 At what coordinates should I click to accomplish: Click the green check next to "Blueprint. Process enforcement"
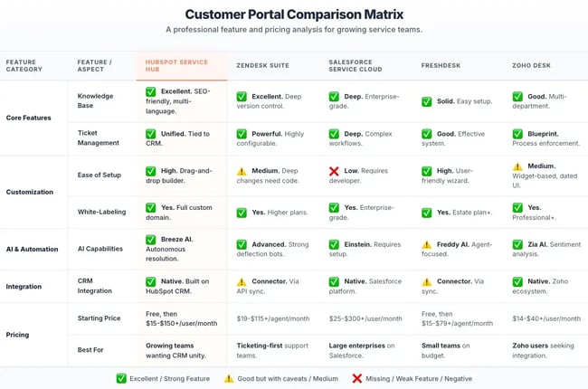coord(517,134)
